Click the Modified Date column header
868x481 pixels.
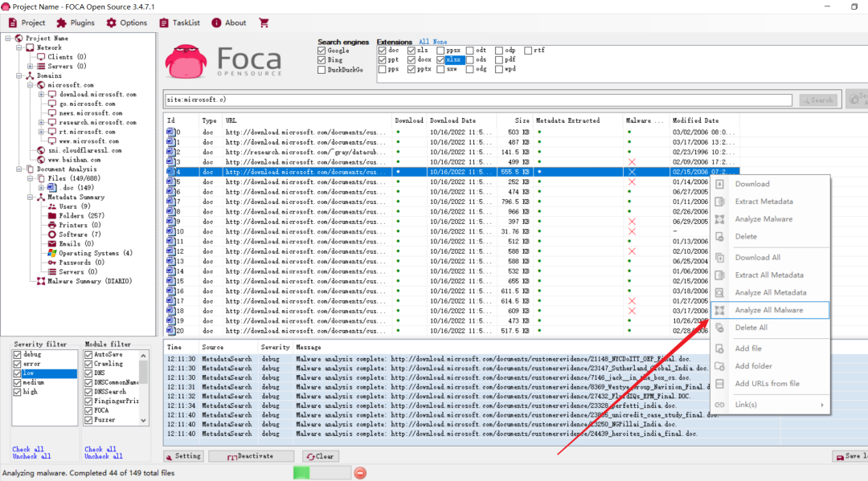703,120
